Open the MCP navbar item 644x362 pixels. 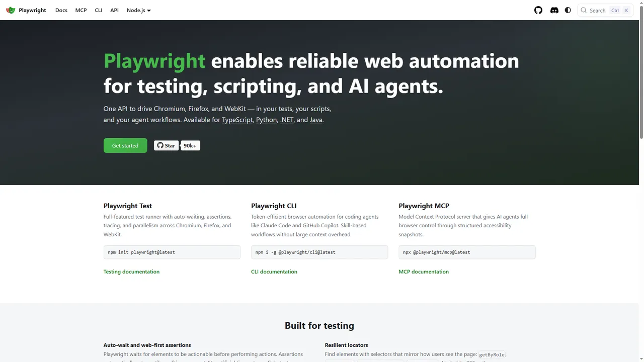(81, 10)
